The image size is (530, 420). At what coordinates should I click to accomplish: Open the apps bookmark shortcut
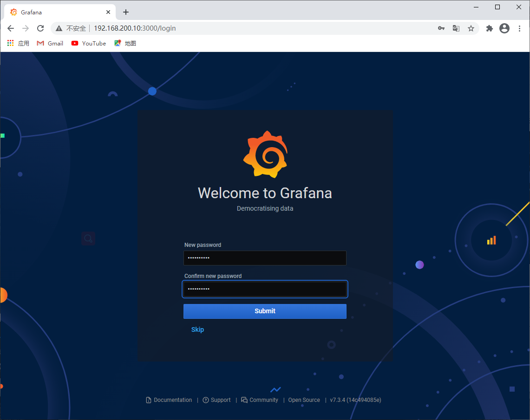click(18, 43)
